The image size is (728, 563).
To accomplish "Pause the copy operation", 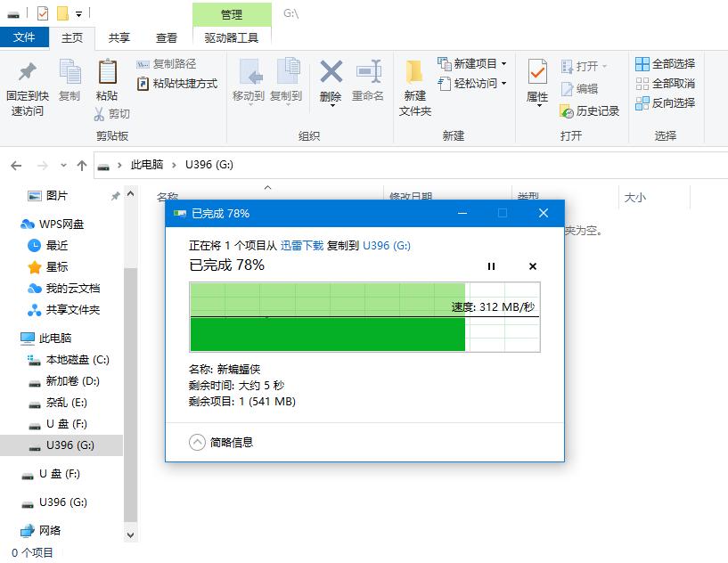I will click(491, 266).
